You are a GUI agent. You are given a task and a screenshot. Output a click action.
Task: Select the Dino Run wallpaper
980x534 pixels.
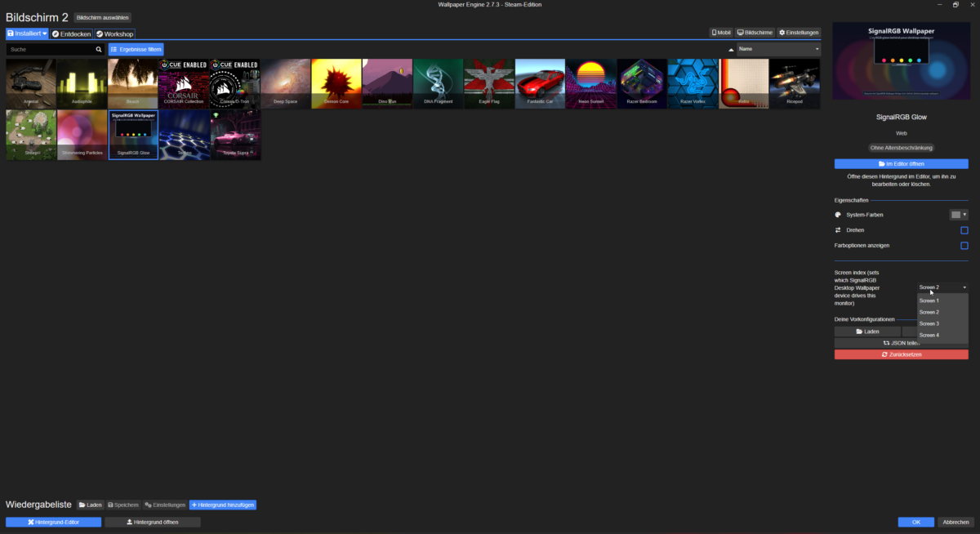point(387,83)
